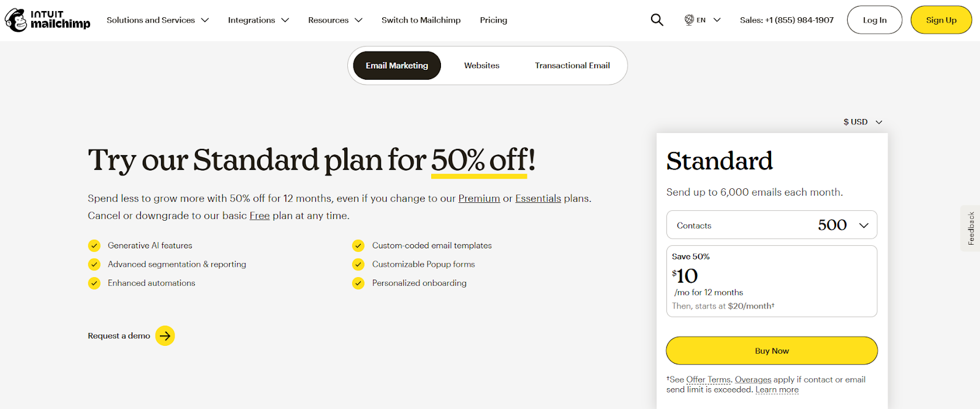The height and width of the screenshot is (409, 980).
Task: Select the Transactional Email tab
Action: coord(572,66)
